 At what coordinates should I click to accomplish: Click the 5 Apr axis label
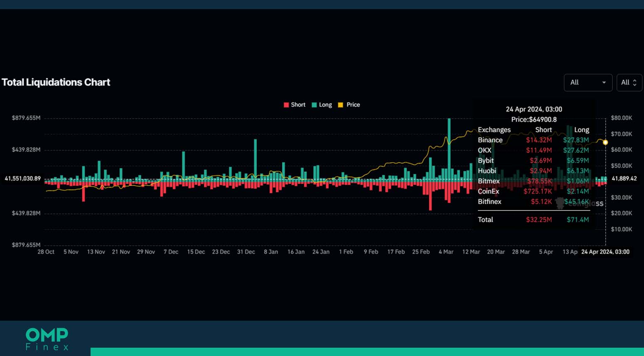coord(546,252)
